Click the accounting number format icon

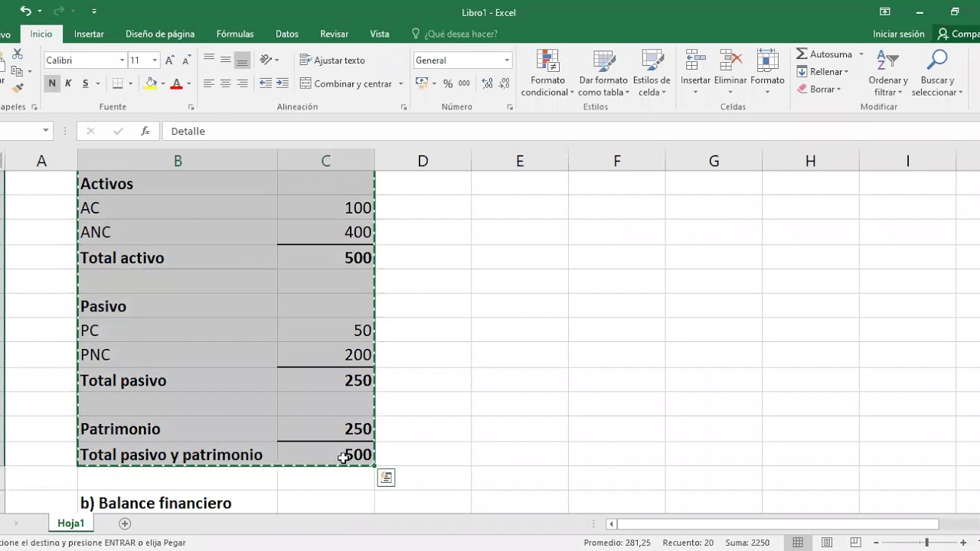(x=422, y=83)
